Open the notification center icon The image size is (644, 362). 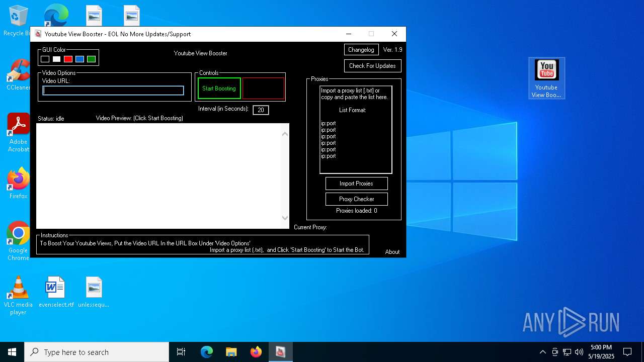click(x=627, y=352)
